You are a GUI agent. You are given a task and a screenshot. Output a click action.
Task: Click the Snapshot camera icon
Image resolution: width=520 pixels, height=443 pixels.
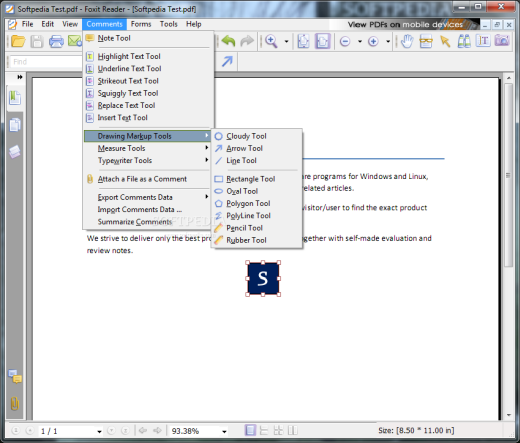click(x=502, y=41)
